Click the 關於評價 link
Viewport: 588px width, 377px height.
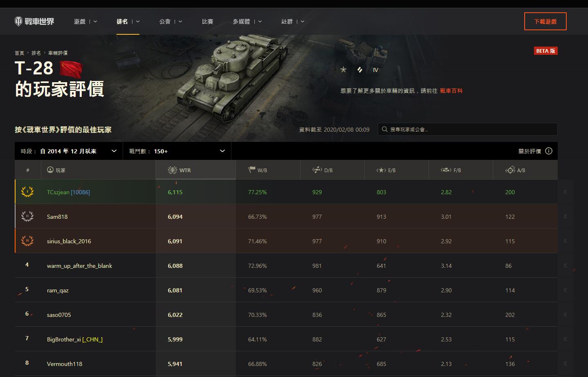coord(530,151)
